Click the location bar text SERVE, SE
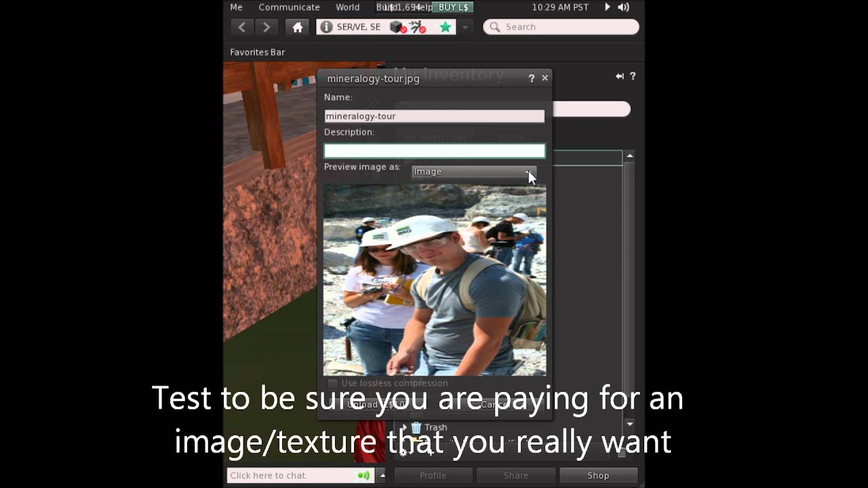Viewport: 868px width, 488px height. 359,27
